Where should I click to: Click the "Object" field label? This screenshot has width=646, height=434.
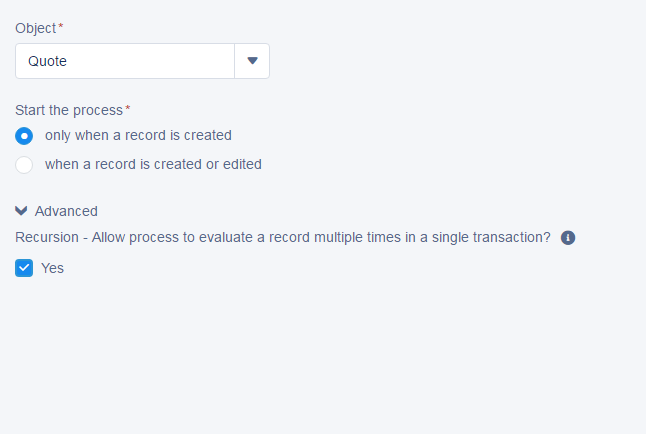point(35,28)
